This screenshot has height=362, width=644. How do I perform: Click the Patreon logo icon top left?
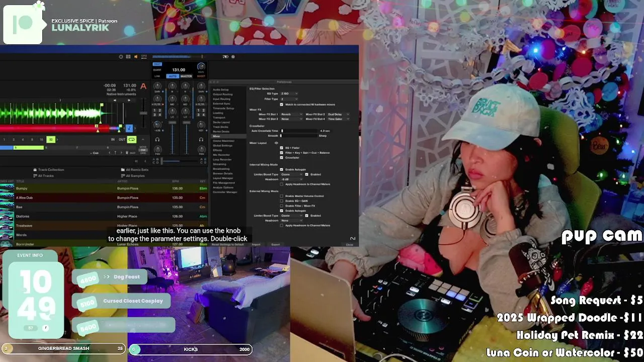pos(23,24)
